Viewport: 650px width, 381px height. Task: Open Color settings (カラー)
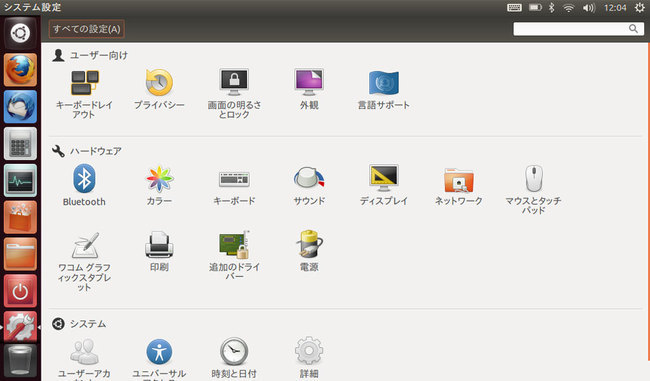(159, 185)
